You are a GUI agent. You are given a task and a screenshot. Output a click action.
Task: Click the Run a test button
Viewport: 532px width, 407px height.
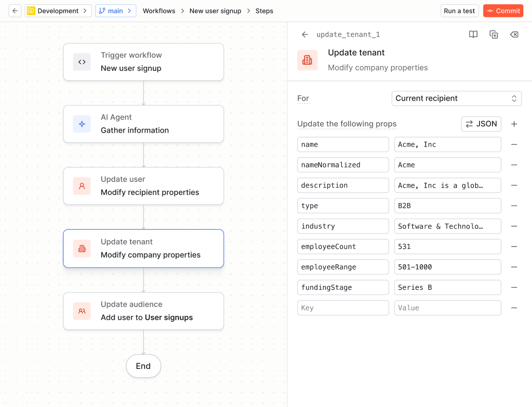459,11
